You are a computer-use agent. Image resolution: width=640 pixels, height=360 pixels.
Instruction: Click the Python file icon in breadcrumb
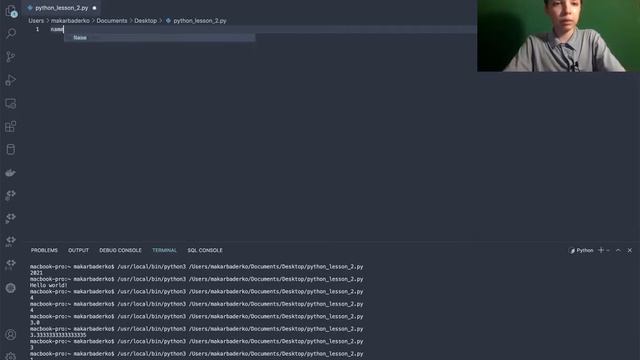[168, 20]
